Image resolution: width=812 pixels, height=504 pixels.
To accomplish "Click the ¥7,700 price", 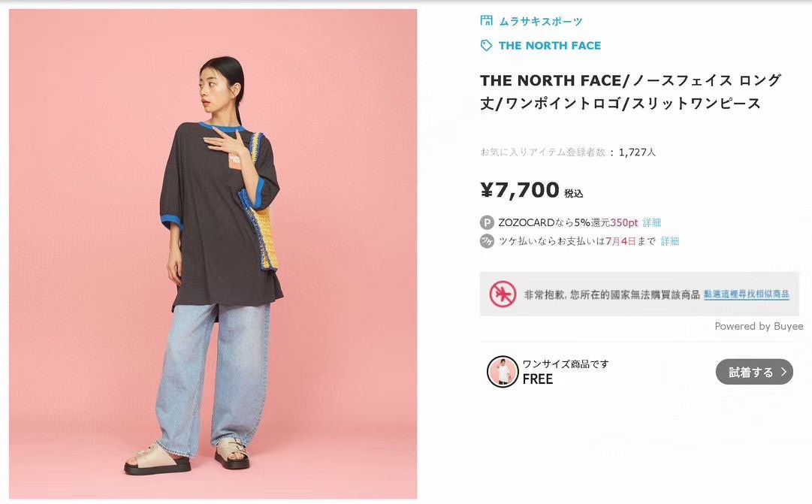I will tap(520, 190).
